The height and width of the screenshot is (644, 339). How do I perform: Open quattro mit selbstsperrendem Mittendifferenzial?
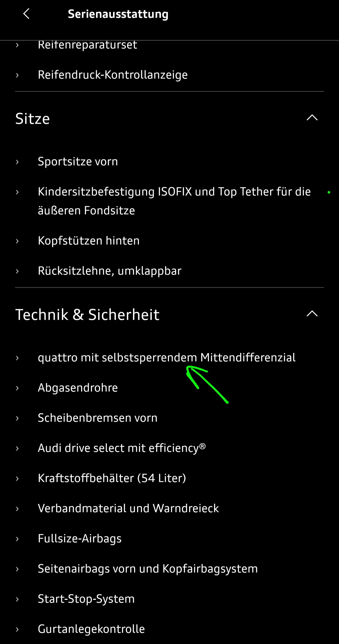pos(167,358)
